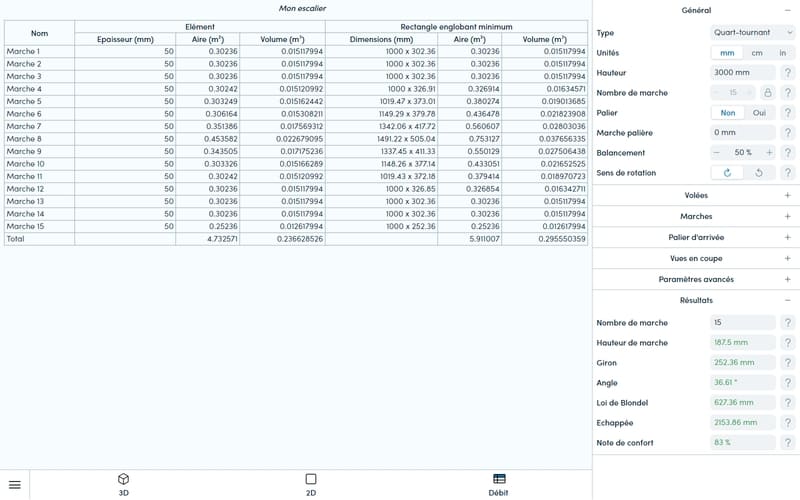Show help for Giron
The width and height of the screenshot is (800, 500).
coord(788,362)
